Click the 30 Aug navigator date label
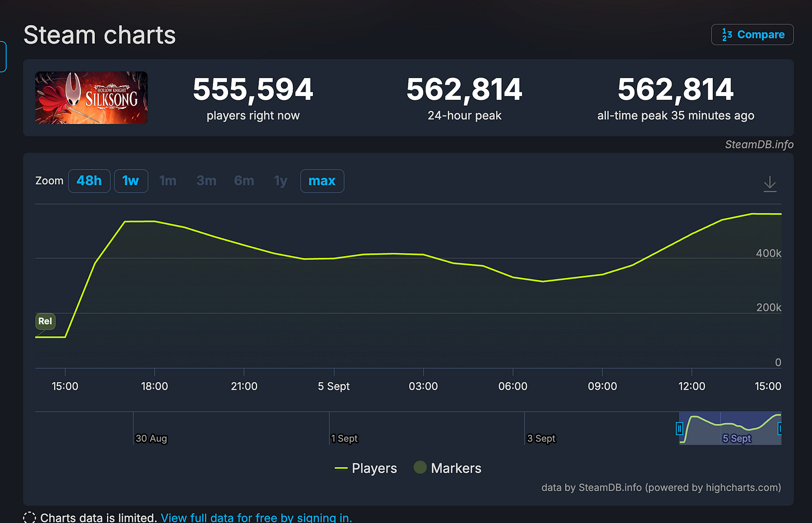 coord(151,439)
